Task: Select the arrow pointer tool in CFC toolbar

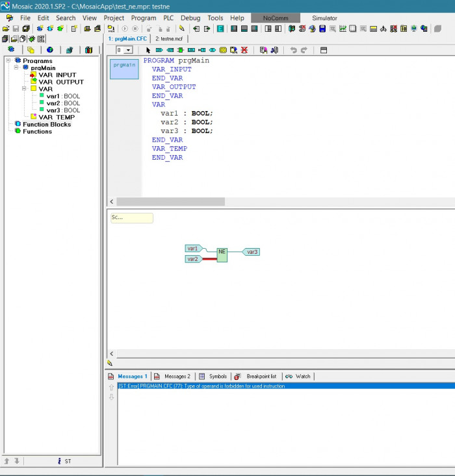Action: [x=148, y=50]
